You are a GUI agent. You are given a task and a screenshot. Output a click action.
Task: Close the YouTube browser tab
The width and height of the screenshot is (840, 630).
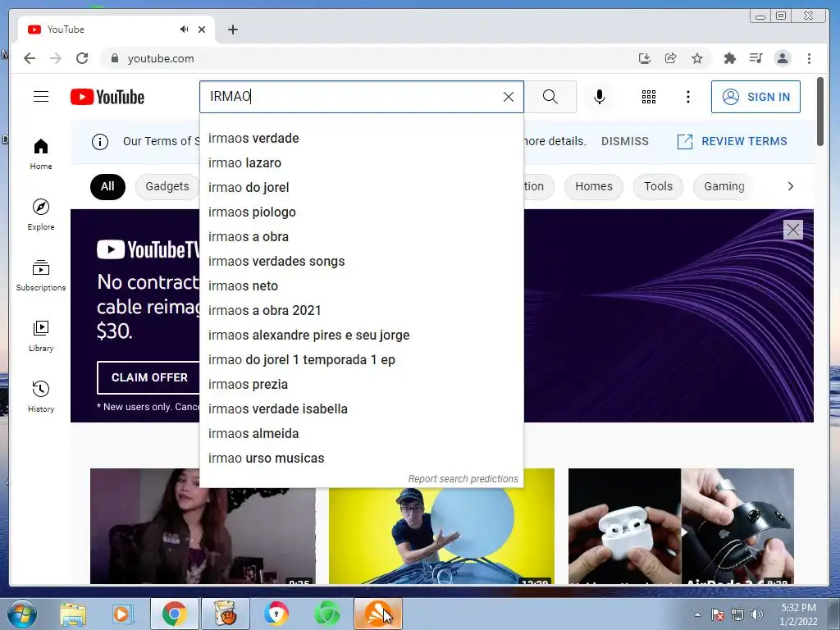pos(202,30)
